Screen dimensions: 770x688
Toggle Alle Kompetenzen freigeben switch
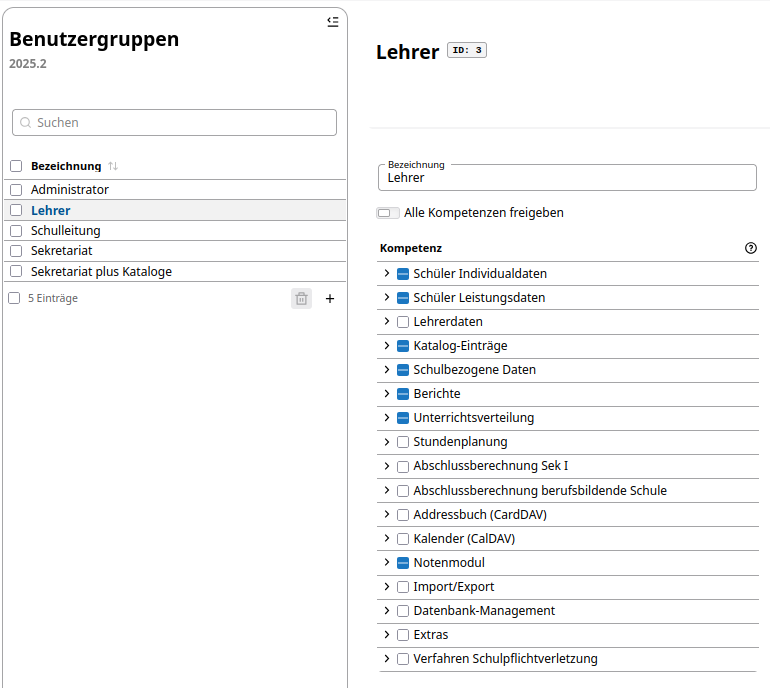click(x=387, y=213)
